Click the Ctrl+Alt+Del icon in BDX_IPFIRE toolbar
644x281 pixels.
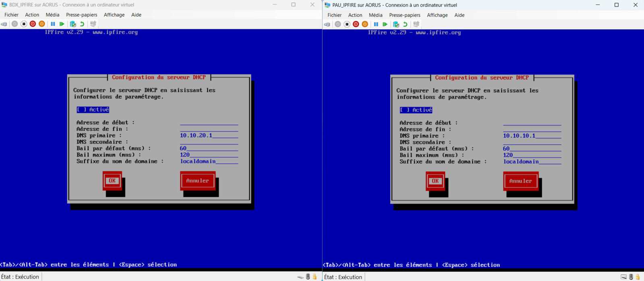click(4, 24)
